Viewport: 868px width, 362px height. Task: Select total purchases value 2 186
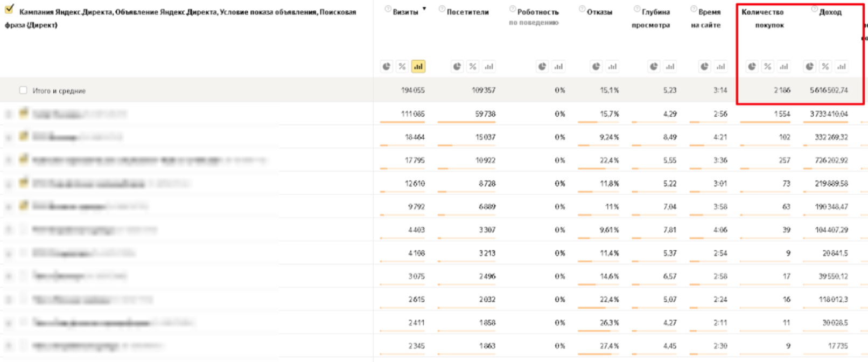point(782,90)
